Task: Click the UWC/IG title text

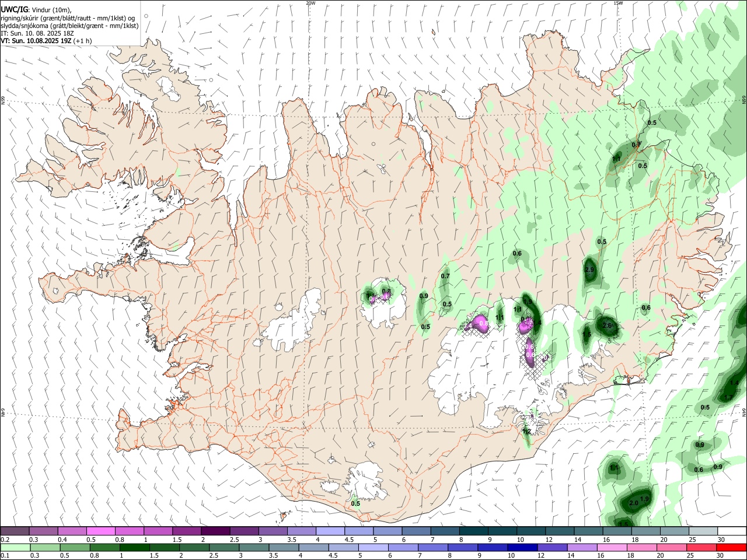Action: [x=13, y=10]
